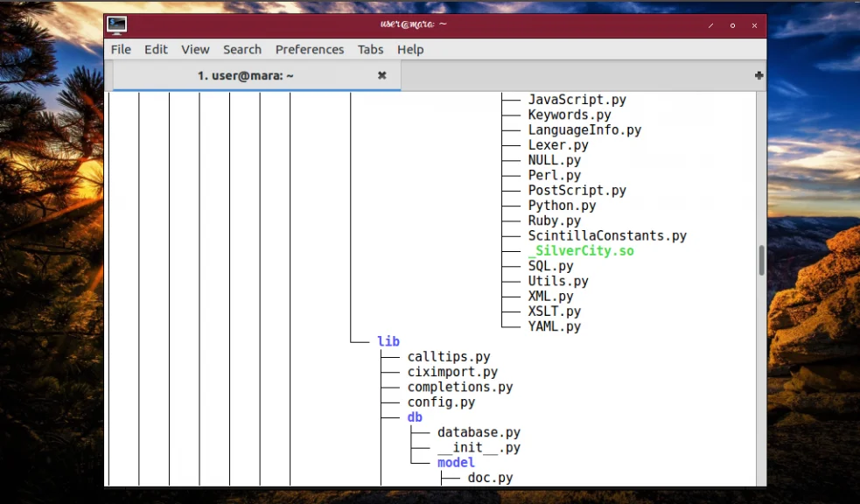
Task: Click the vertical scrollbar thumb
Action: [x=761, y=260]
